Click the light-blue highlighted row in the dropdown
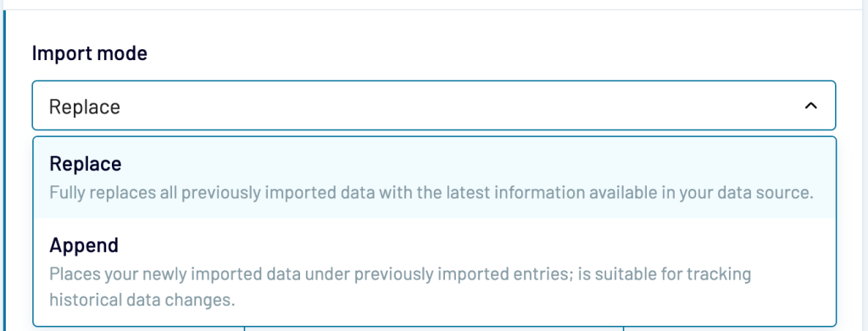The image size is (868, 331). pos(435,178)
